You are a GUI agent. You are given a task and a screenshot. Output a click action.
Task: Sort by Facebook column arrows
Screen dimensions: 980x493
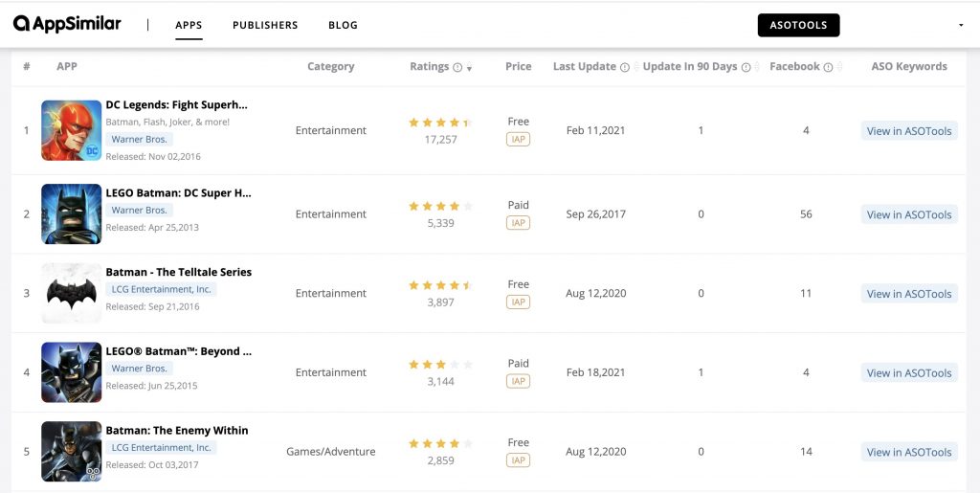840,67
